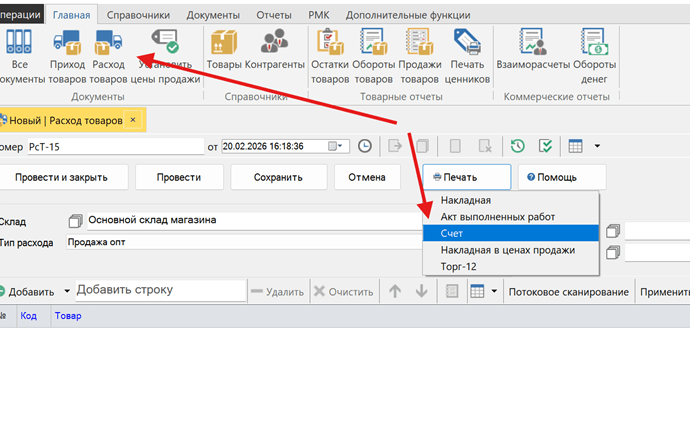Expand the table grid options arrow
Image resolution: width=690 pixels, height=421 pixels.
(x=495, y=291)
